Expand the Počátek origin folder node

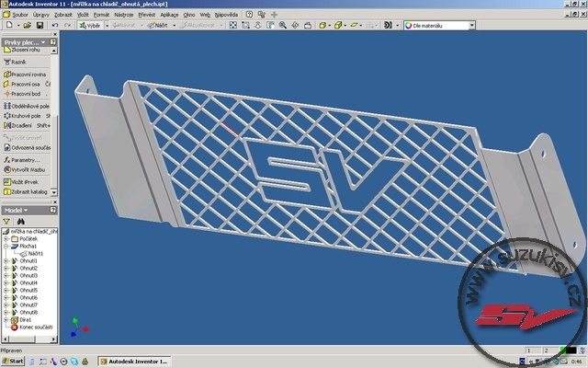click(6, 239)
